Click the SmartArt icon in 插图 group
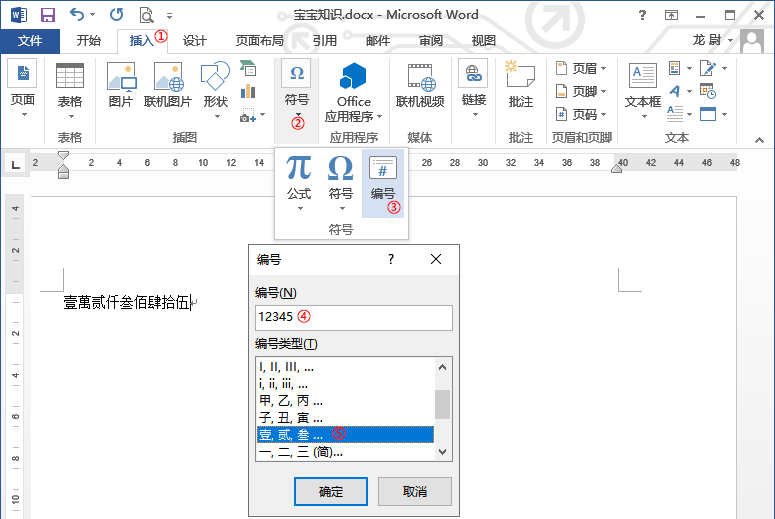This screenshot has height=519, width=775. (248, 68)
